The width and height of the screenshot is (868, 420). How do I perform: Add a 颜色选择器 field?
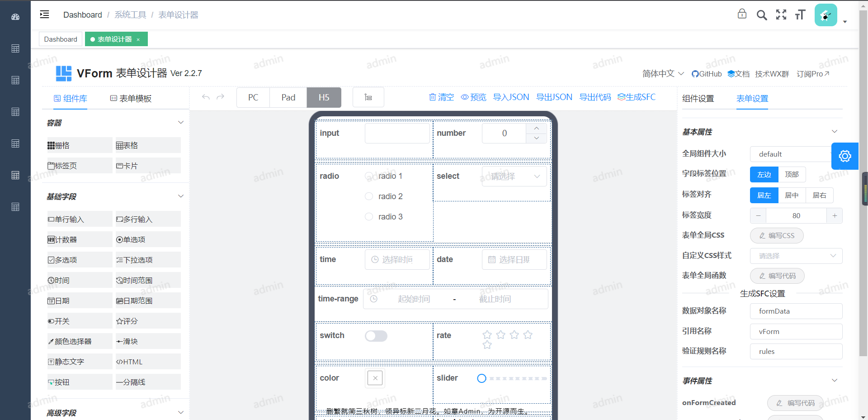[80, 341]
